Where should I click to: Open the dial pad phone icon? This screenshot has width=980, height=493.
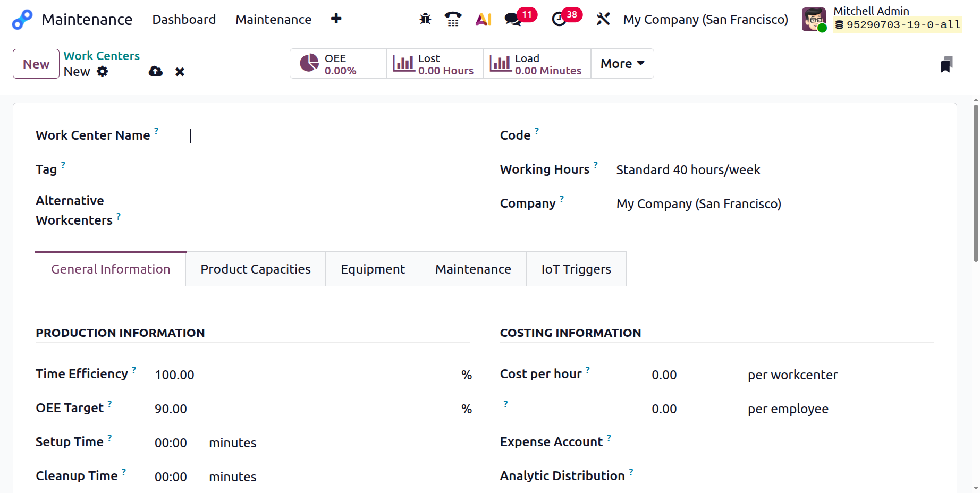click(453, 19)
